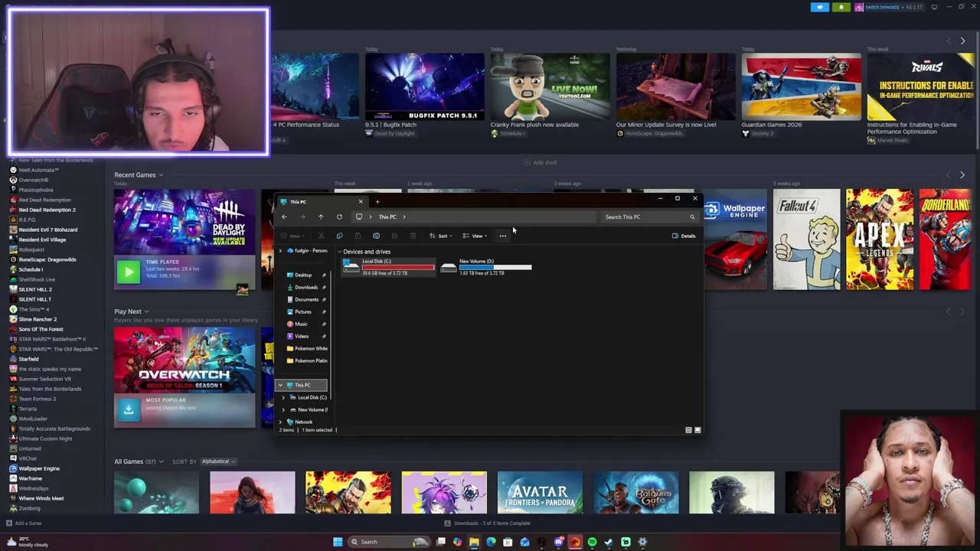Open the Recent Games shelf dropdown

(x=161, y=175)
